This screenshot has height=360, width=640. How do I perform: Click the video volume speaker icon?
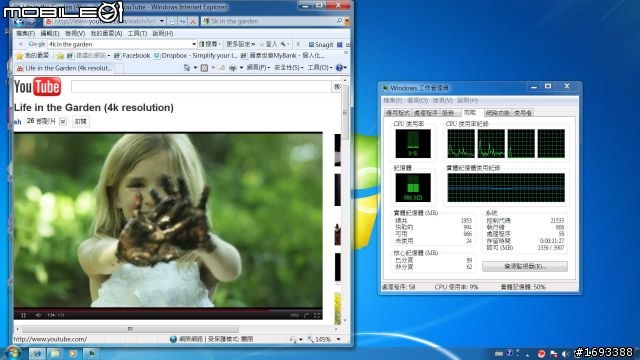[38, 315]
